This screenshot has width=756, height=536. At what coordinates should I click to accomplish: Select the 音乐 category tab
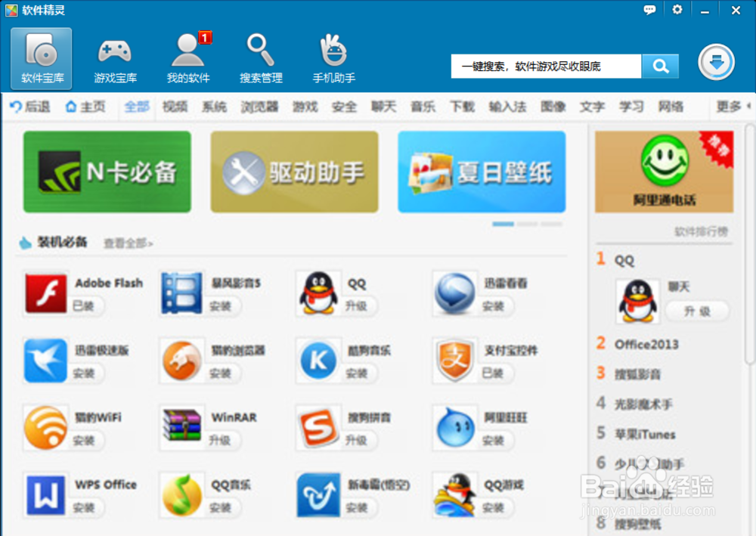pos(423,107)
